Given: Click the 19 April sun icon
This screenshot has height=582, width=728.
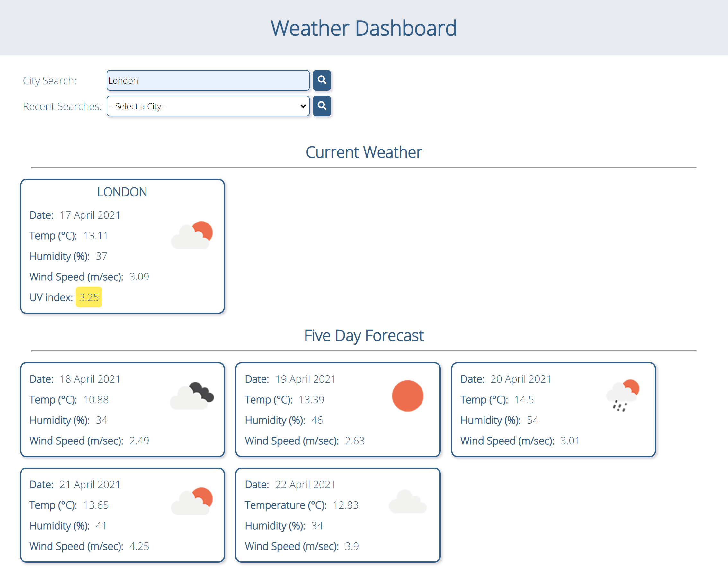Looking at the screenshot, I should pyautogui.click(x=408, y=396).
